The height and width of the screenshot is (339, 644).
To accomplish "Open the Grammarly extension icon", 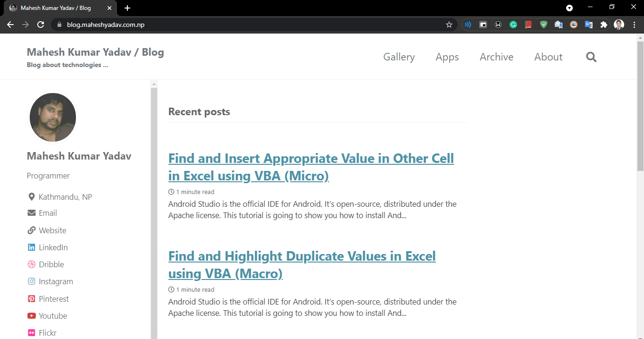I will point(513,25).
